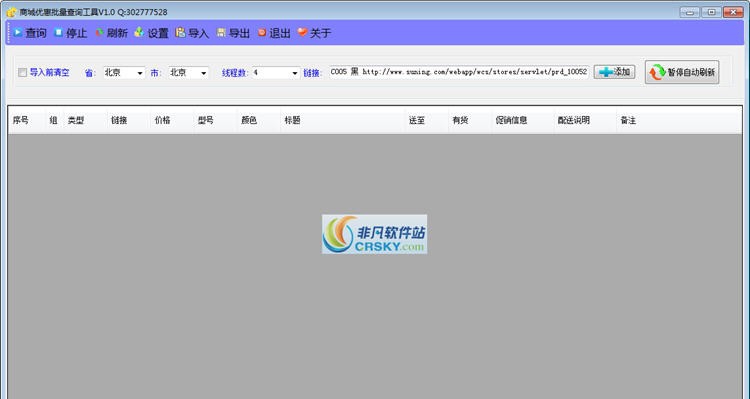Viewport: 750px width, 399px height.
Task: Minimize the window
Action: click(x=689, y=12)
